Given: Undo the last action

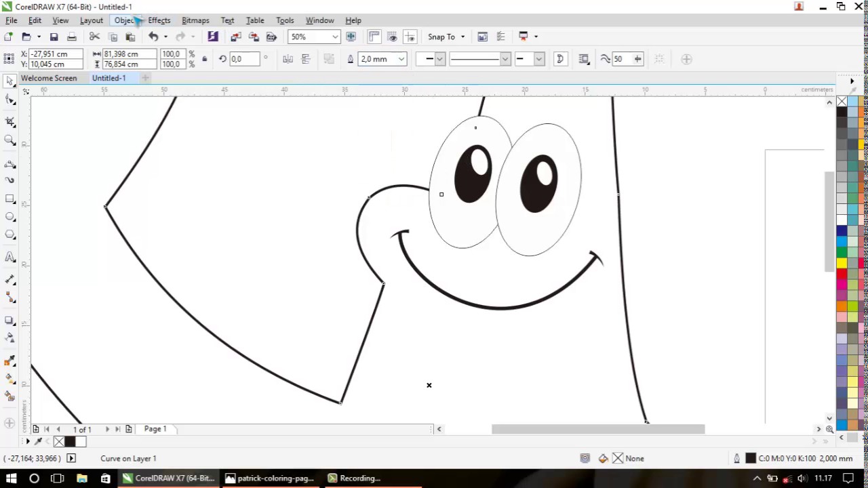Looking at the screenshot, I should pos(153,37).
